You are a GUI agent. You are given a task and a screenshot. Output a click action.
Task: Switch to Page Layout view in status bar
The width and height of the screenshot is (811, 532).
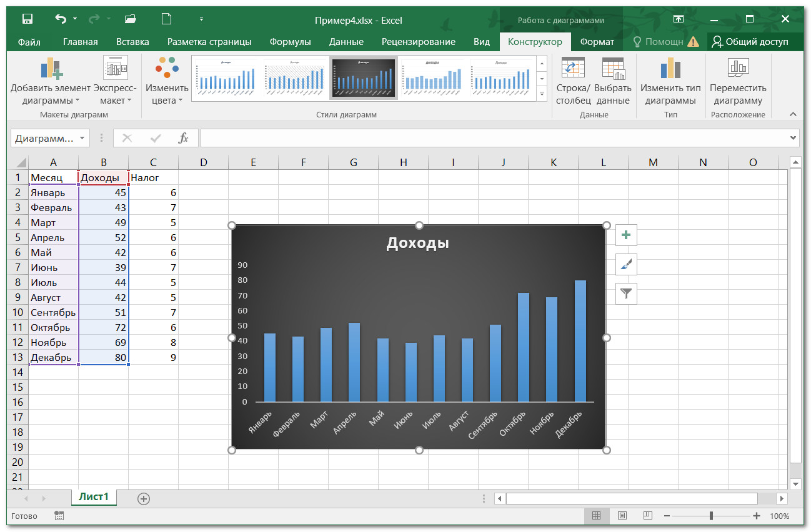[x=622, y=516]
